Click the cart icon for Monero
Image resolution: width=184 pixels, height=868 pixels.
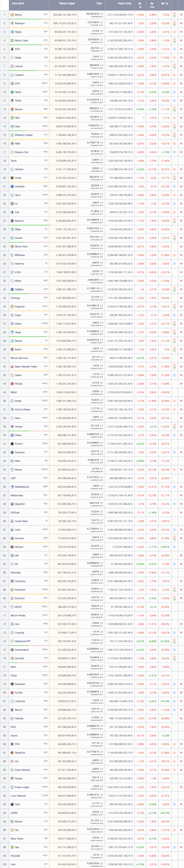pyautogui.click(x=181, y=109)
